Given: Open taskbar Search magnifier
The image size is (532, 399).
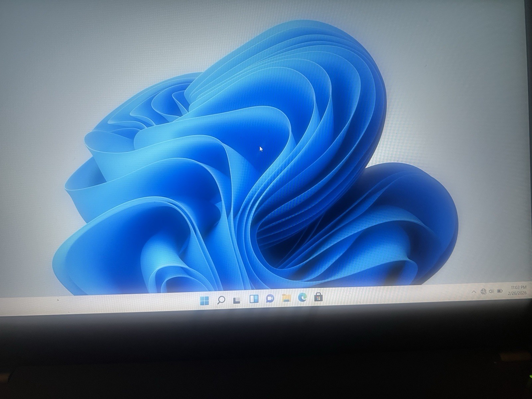Looking at the screenshot, I should (x=221, y=300).
